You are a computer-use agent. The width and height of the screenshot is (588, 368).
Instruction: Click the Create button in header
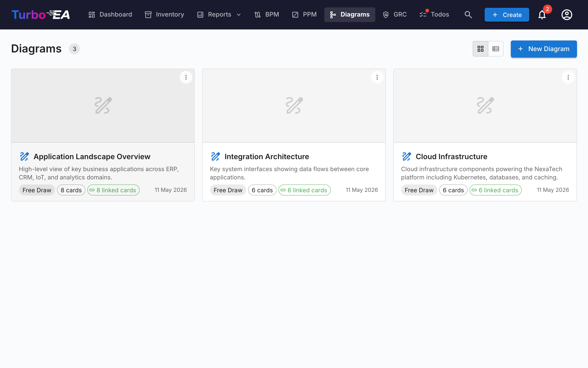(507, 14)
